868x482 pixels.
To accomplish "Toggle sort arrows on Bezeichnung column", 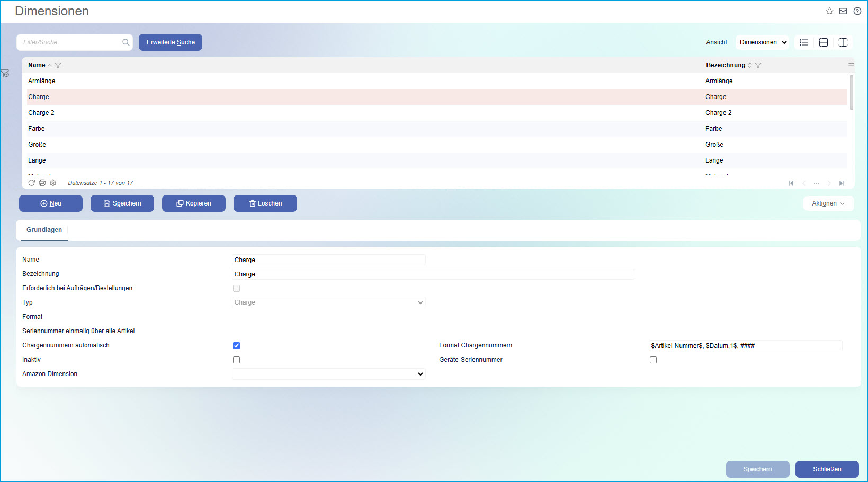I will 750,65.
